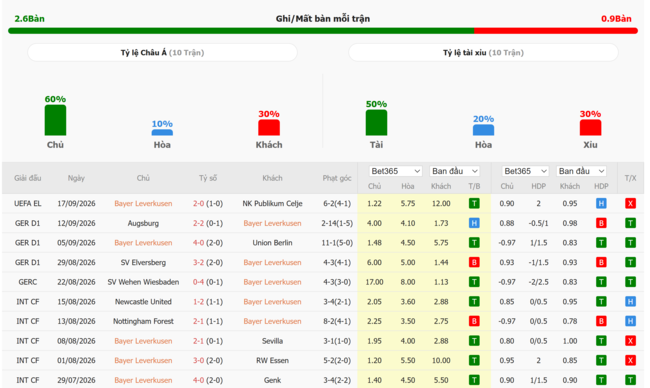The width and height of the screenshot is (650, 388).
Task: Click green T/X badge in Genk row
Action: pyautogui.click(x=630, y=380)
